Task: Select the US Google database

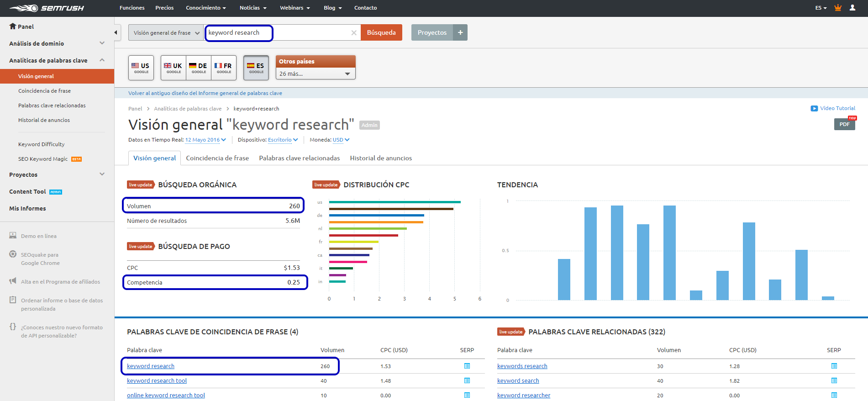Action: (x=141, y=68)
